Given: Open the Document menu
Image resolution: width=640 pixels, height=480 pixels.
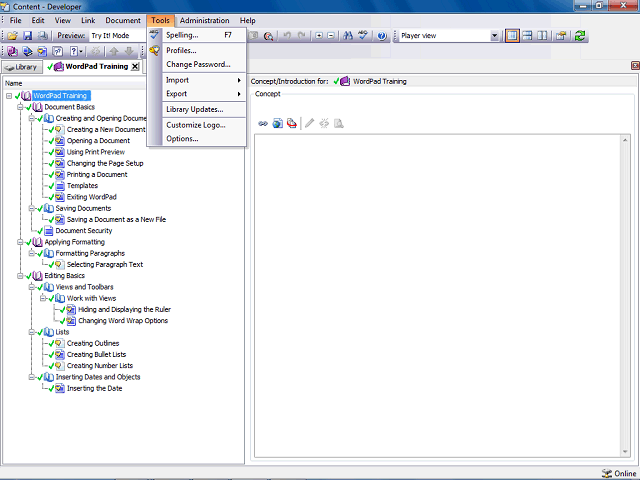Looking at the screenshot, I should pyautogui.click(x=123, y=20).
